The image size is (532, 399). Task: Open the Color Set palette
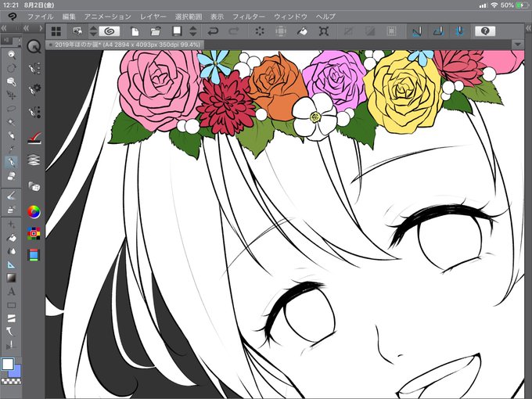(x=34, y=233)
